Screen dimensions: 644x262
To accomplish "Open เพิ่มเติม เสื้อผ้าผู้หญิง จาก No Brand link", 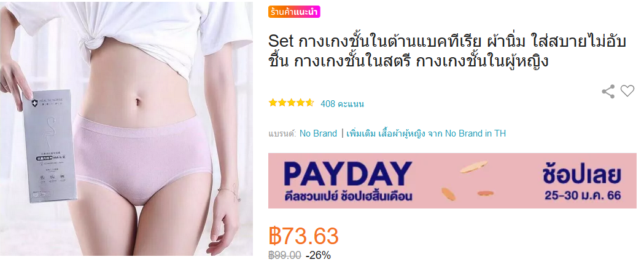I will click(426, 133).
